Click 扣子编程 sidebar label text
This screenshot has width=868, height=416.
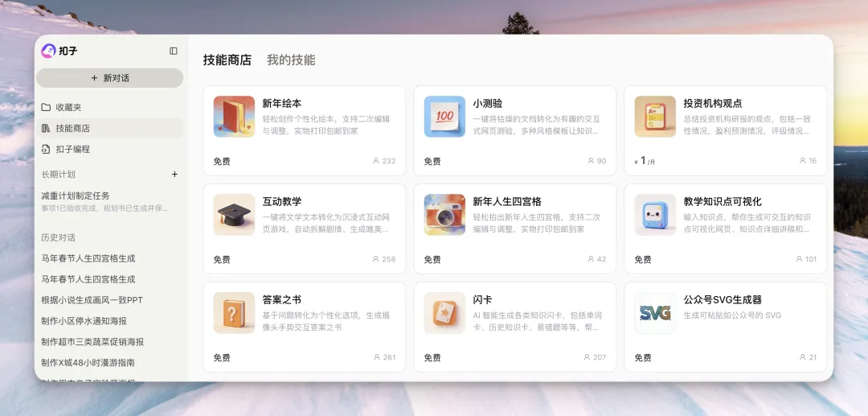[x=72, y=149]
